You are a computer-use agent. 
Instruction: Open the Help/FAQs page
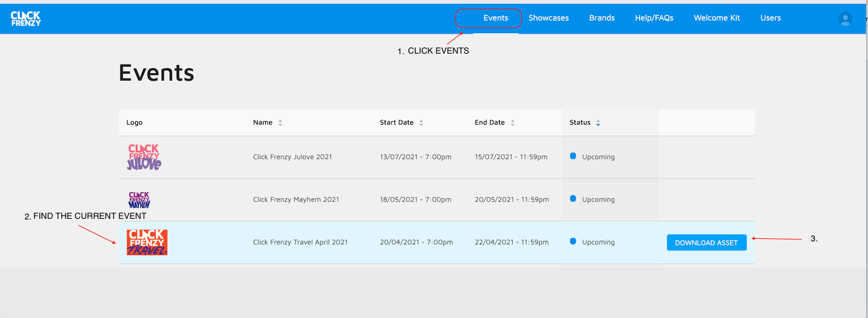pos(654,18)
